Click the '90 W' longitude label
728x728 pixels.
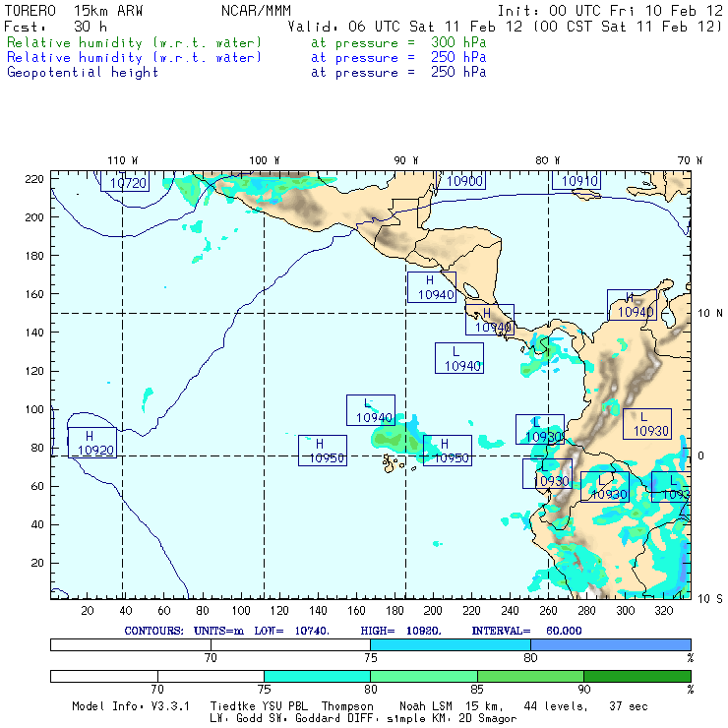click(406, 160)
